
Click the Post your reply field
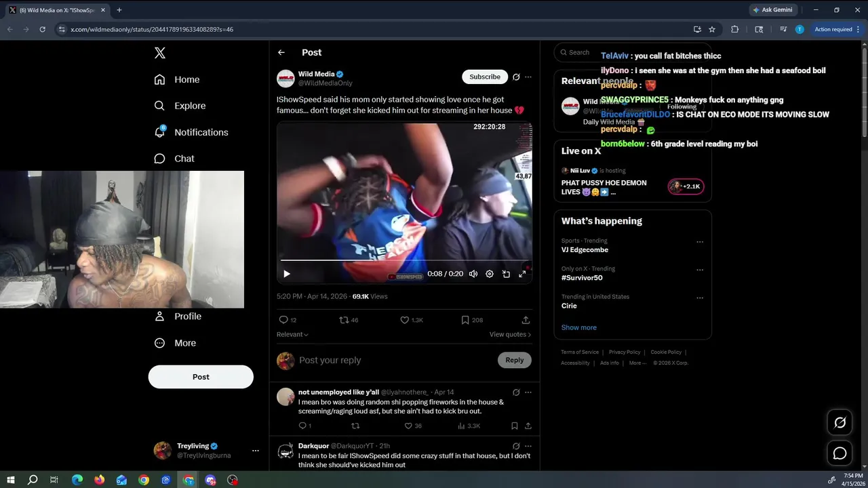point(396,360)
